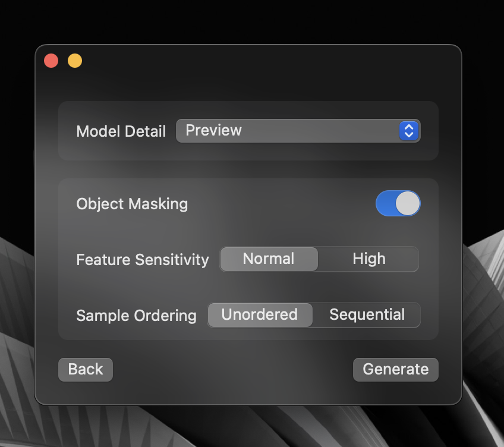The width and height of the screenshot is (504, 447).
Task: Click the Model Detail label
Action: (121, 131)
